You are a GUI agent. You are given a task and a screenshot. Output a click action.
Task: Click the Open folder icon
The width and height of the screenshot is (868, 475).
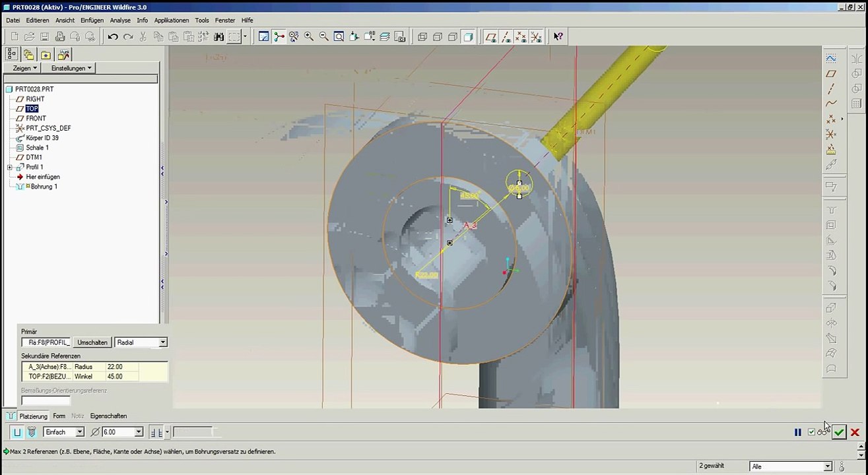(x=29, y=37)
